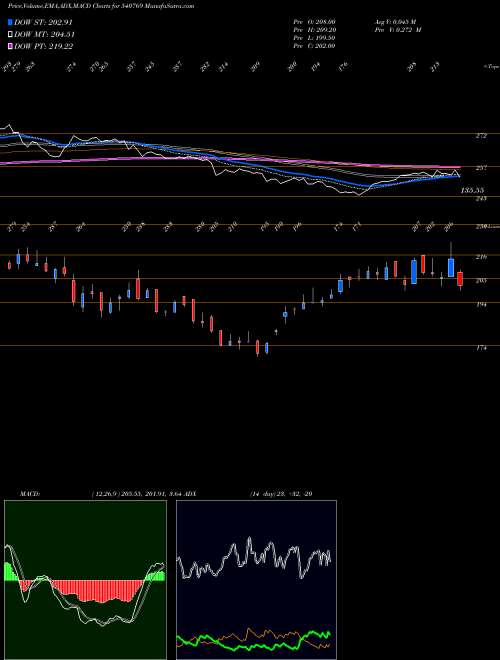
Task: Click the last red candlestick on the right
Action: [460, 279]
